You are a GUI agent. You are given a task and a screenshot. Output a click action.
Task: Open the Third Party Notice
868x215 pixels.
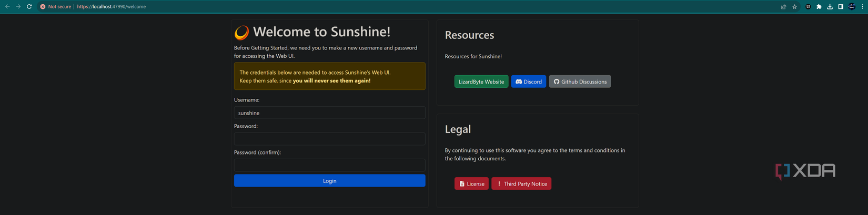(x=521, y=183)
